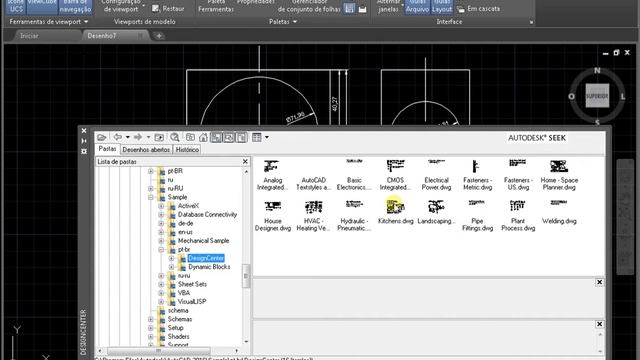Switch to the Desenho7 drawing tab

click(x=102, y=36)
